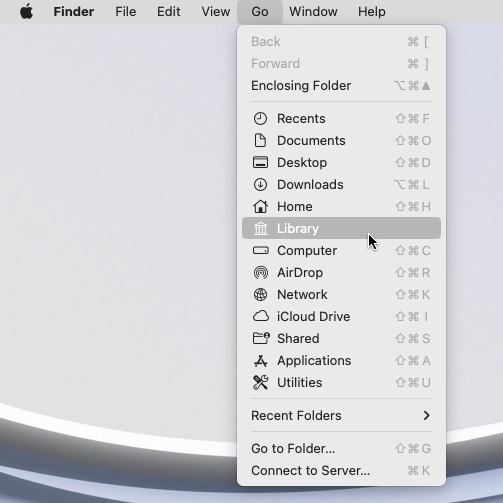Click the Computer drive icon
Viewport: 503px width, 503px height.
point(260,250)
